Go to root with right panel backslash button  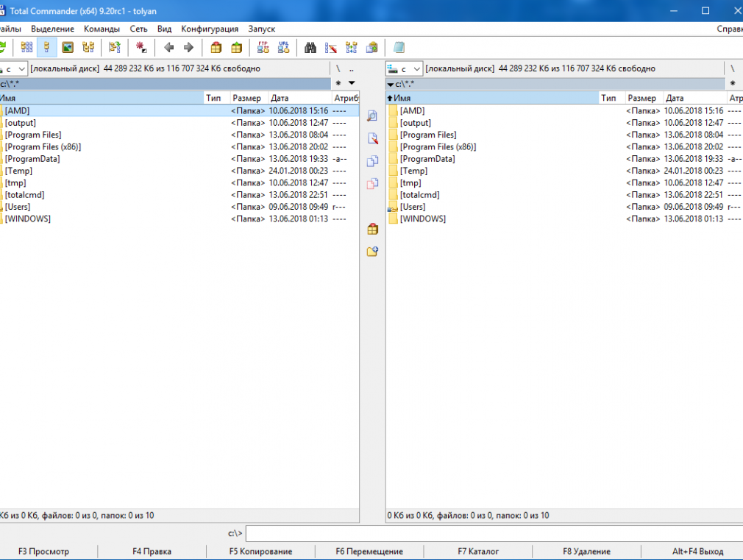[x=733, y=68]
